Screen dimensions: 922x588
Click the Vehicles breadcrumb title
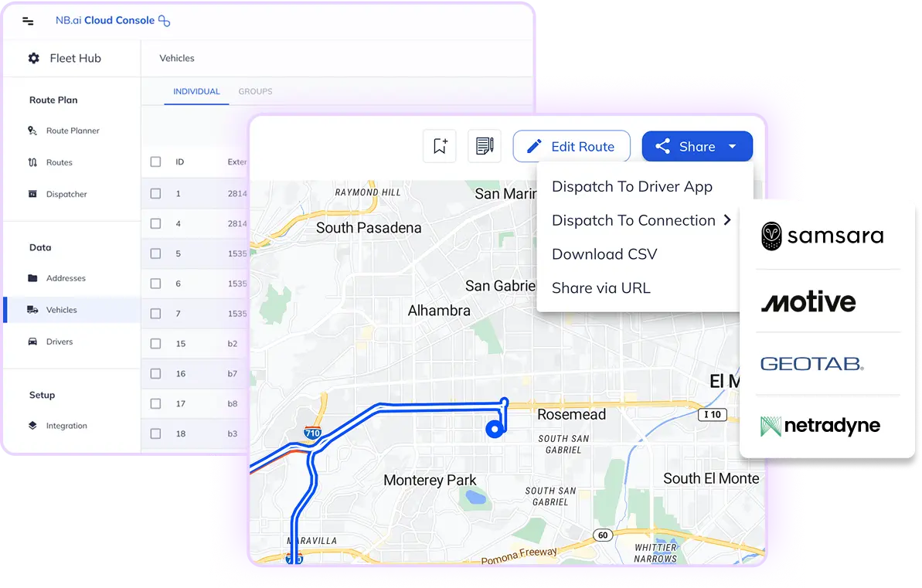click(x=177, y=58)
